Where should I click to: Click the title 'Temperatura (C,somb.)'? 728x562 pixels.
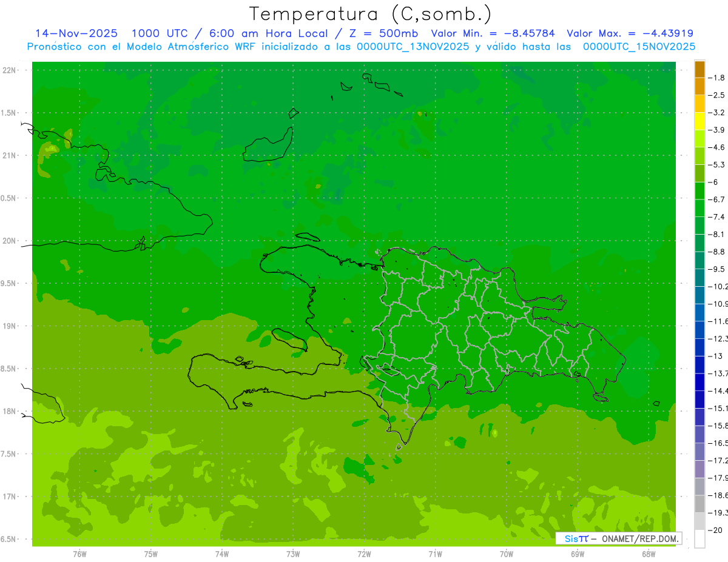point(370,15)
